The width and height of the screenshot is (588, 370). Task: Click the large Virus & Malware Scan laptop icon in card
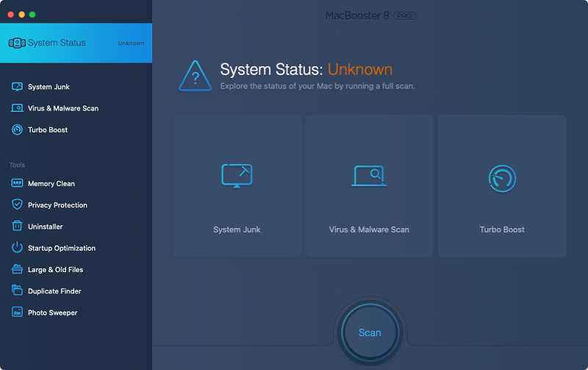[369, 176]
